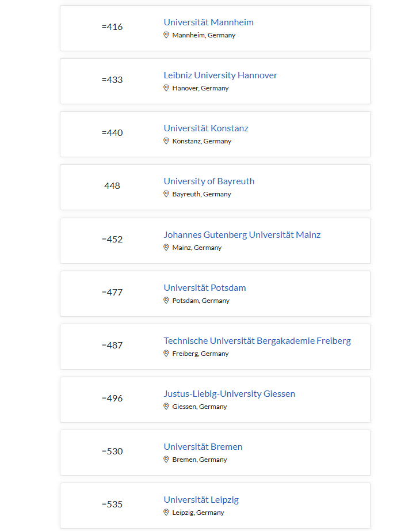Viewport: 420px width, 531px height.
Task: Visit the Universität Bremen link
Action: (x=203, y=447)
